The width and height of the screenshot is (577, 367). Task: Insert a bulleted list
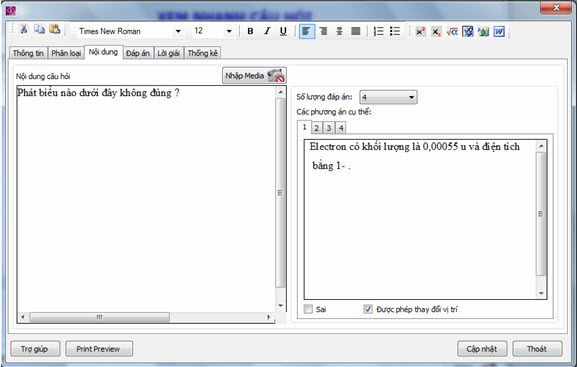pyautogui.click(x=395, y=31)
